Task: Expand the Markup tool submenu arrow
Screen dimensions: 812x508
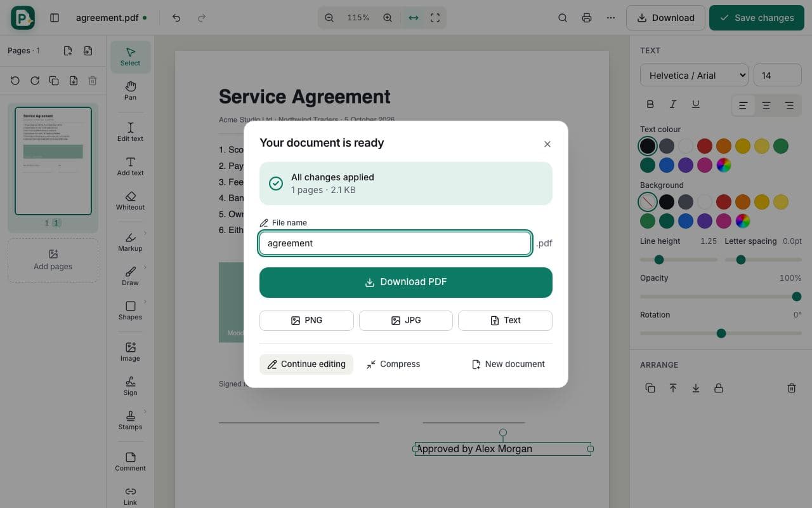Action: [x=145, y=233]
